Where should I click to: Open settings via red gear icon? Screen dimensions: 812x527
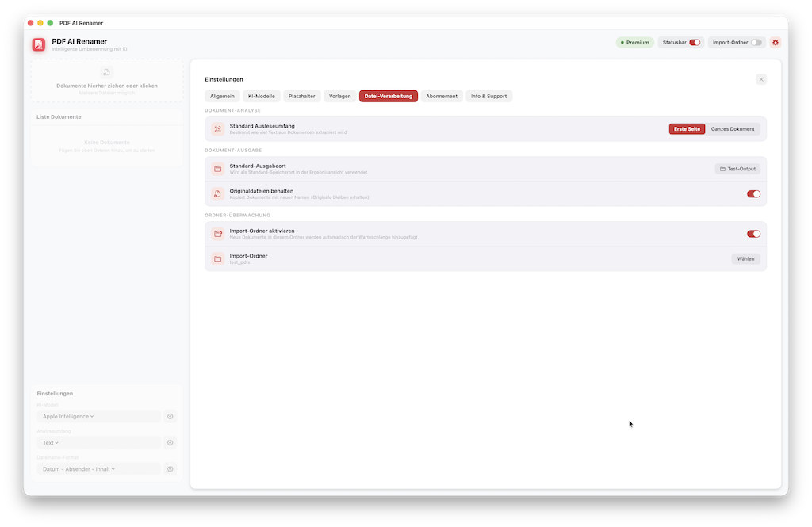776,43
